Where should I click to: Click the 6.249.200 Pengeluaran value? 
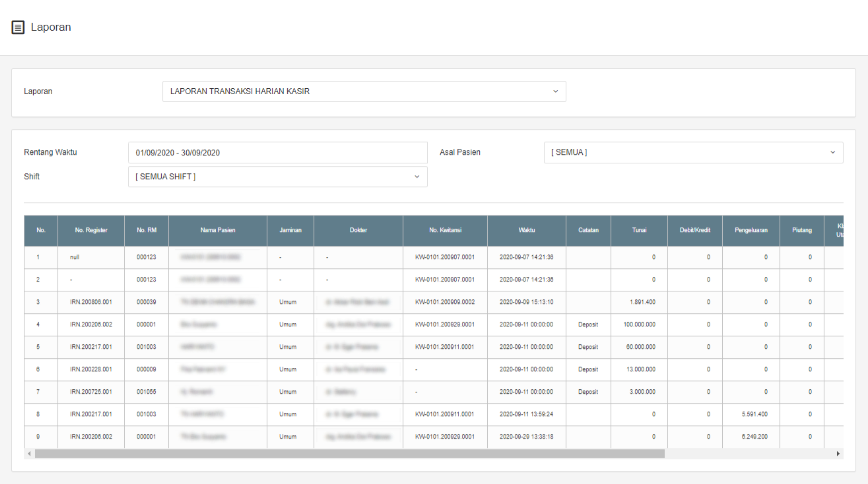coord(754,436)
